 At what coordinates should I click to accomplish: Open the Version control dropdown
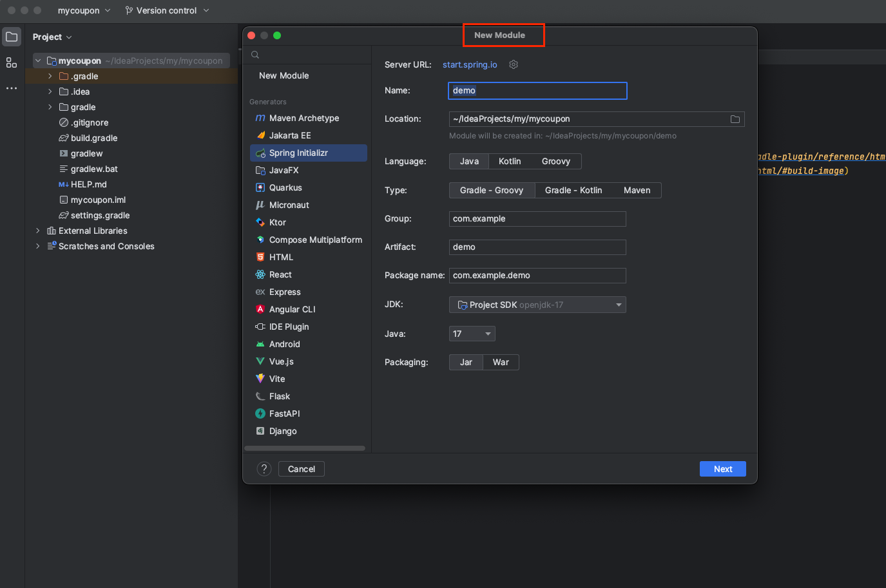coord(167,10)
